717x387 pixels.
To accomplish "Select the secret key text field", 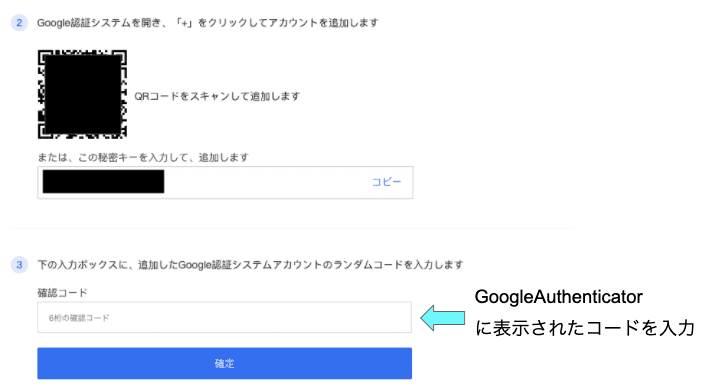I will (225, 183).
